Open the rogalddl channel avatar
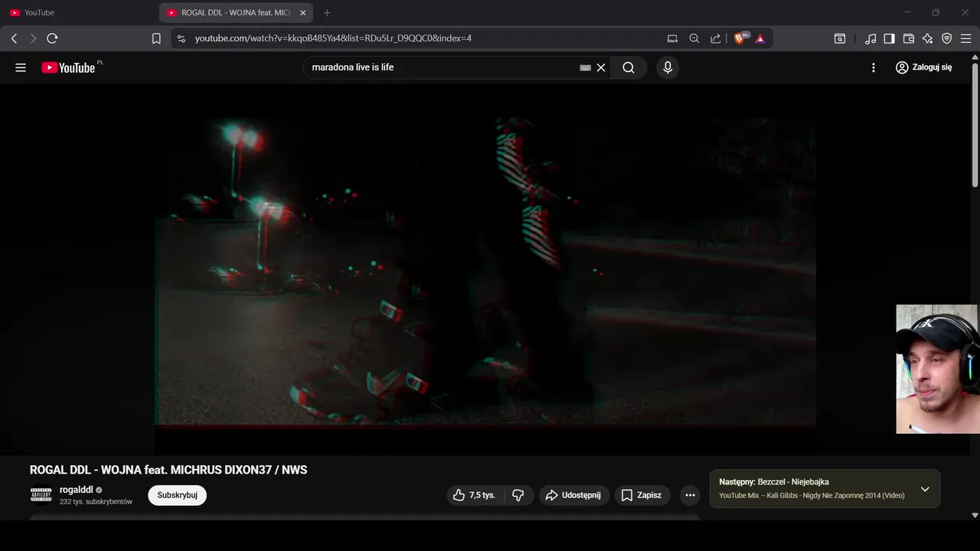The image size is (980, 551). [x=41, y=495]
